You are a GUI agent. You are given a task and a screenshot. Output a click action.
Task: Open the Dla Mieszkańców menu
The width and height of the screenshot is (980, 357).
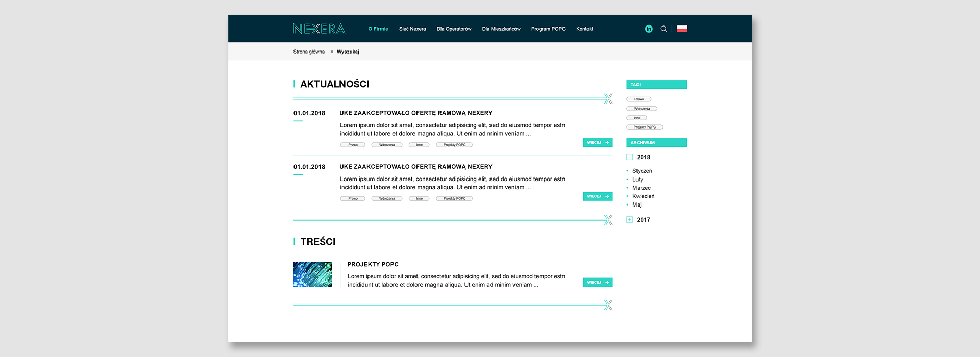tap(501, 29)
